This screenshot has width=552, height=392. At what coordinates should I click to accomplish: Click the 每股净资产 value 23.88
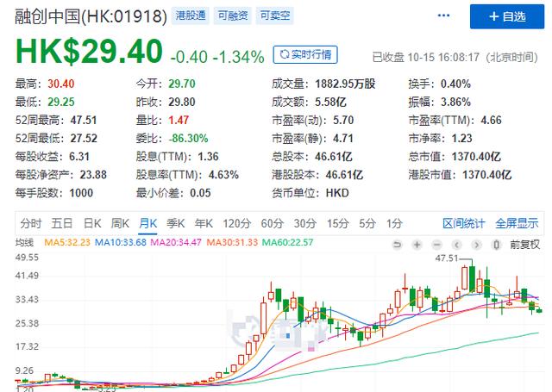pyautogui.click(x=93, y=175)
